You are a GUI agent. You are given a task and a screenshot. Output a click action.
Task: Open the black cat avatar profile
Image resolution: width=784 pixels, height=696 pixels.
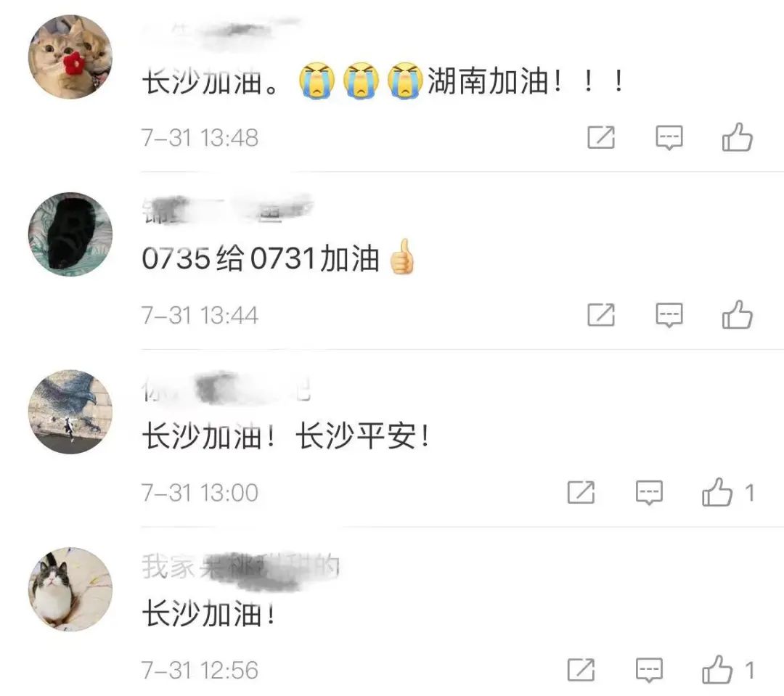click(70, 234)
